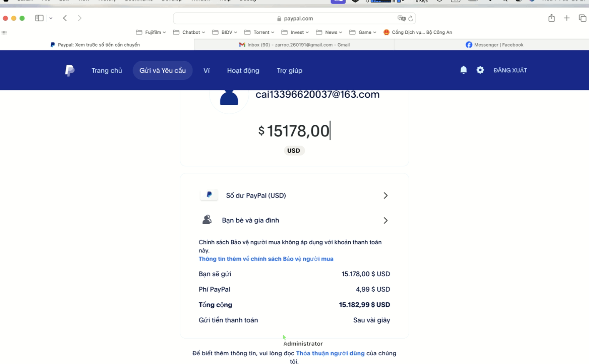Image resolution: width=589 pixels, height=364 pixels.
Task: Expand the News bookmarks folder
Action: click(329, 32)
